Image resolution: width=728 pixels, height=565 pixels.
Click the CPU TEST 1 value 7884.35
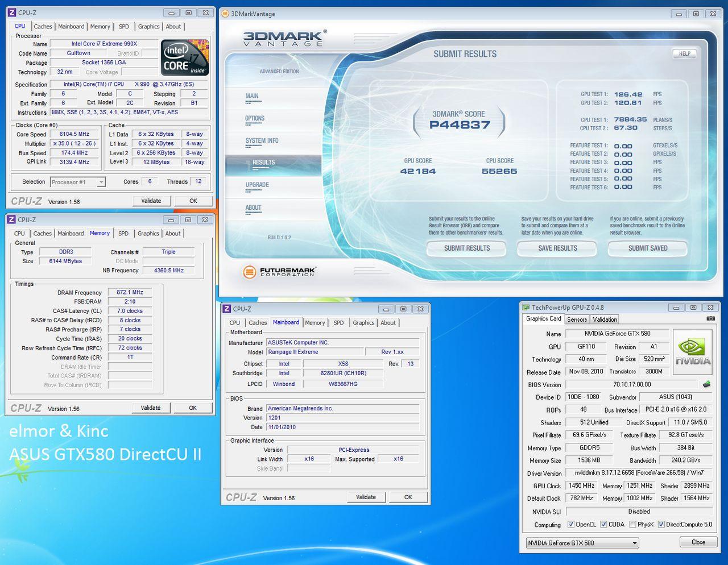(630, 120)
